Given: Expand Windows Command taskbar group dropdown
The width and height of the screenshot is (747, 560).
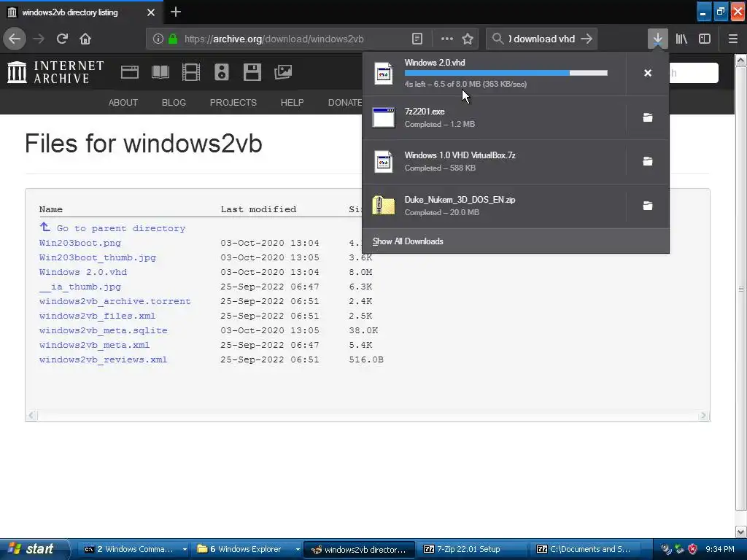Looking at the screenshot, I should coord(185,549).
